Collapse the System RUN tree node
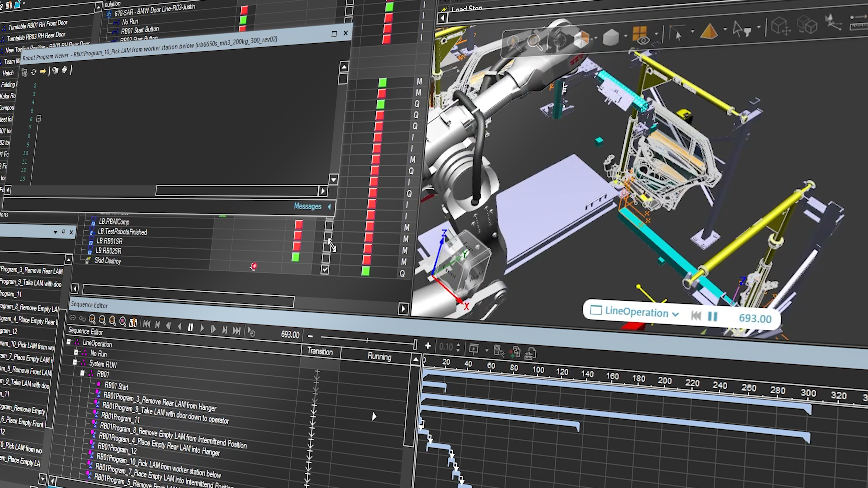868x488 pixels. (75, 362)
